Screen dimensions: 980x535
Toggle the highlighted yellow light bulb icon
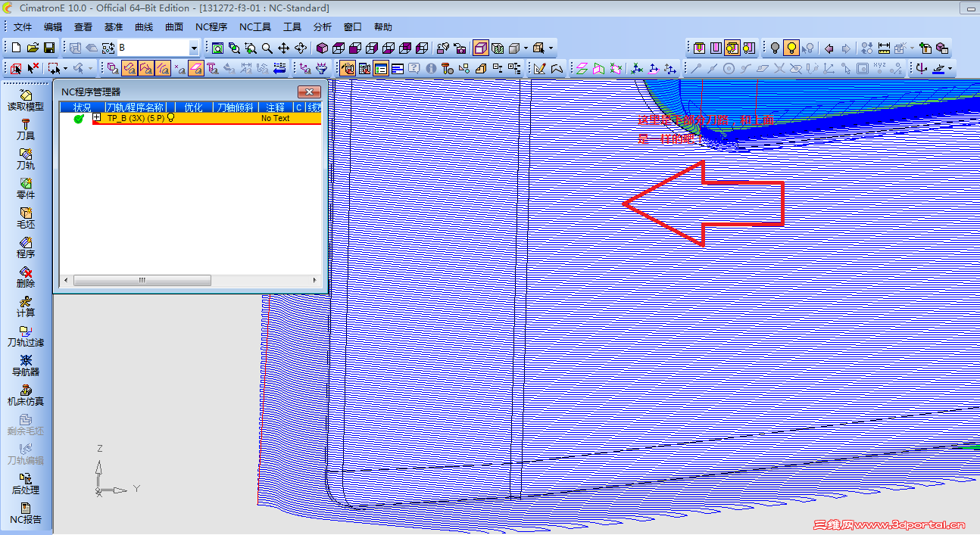click(x=791, y=48)
